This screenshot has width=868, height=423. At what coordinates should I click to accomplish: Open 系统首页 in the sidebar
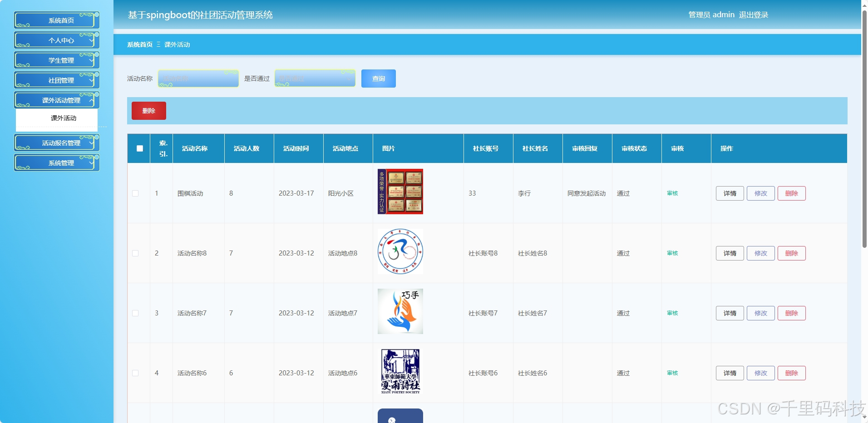pos(57,20)
